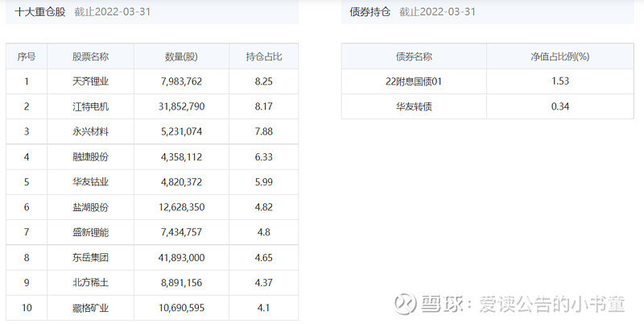The width and height of the screenshot is (644, 324).
Task: Select the 十大重仓股 section heading
Action: coord(40,11)
